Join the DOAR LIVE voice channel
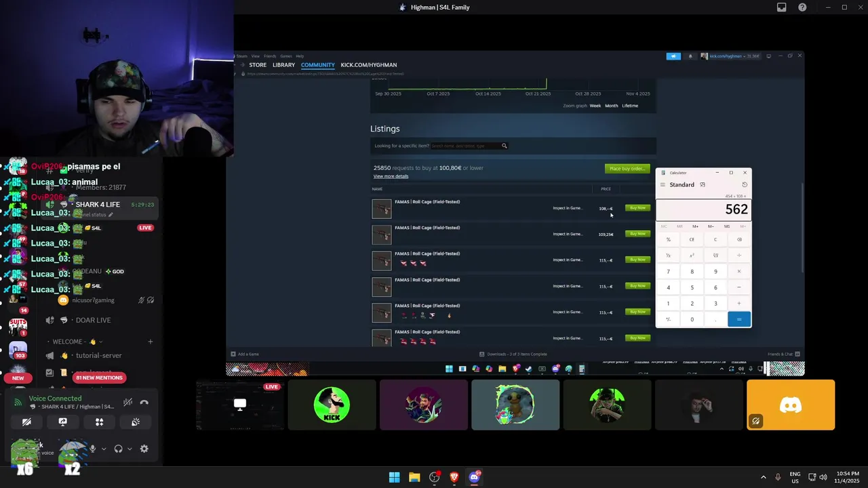Viewport: 868px width, 488px height. 93,320
